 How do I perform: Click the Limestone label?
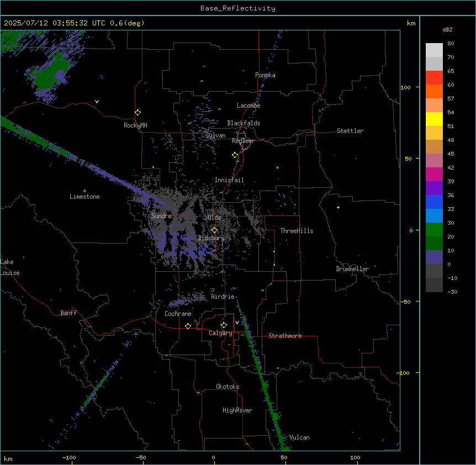click(x=84, y=197)
